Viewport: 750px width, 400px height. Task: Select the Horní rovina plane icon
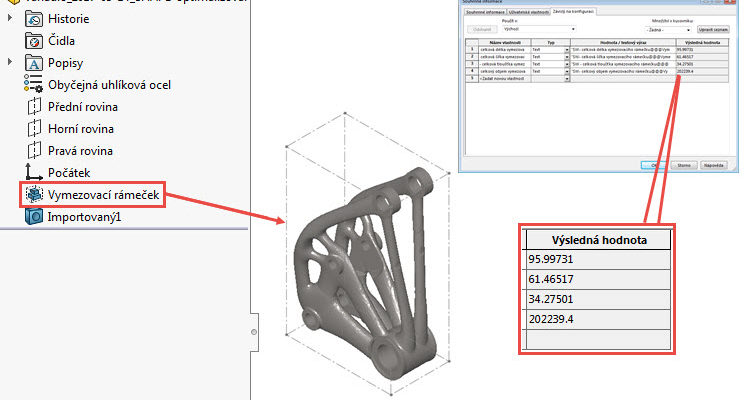[34, 128]
